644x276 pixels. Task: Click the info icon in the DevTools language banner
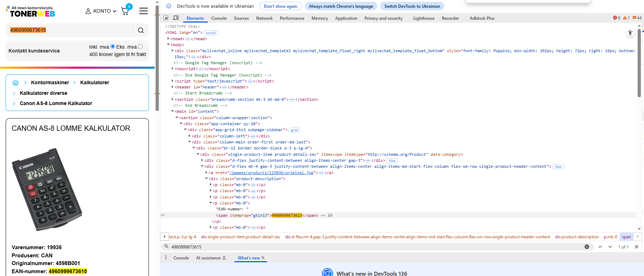pos(169,6)
